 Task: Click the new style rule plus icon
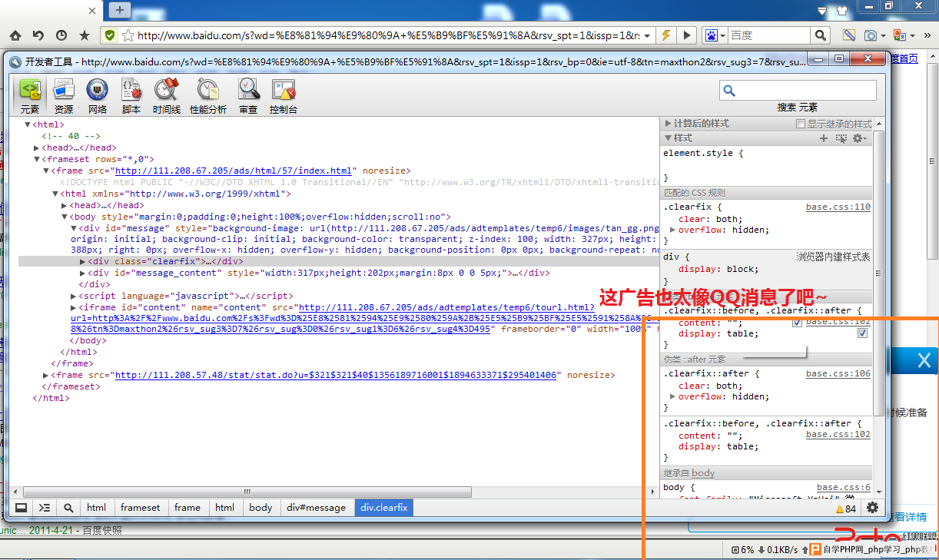[x=824, y=138]
